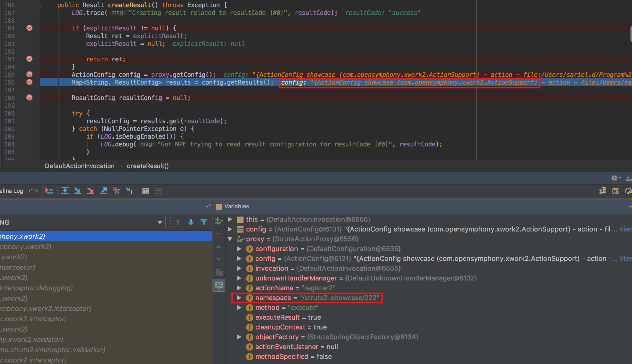Expand the namespace field node
632x364 pixels.
click(x=239, y=298)
